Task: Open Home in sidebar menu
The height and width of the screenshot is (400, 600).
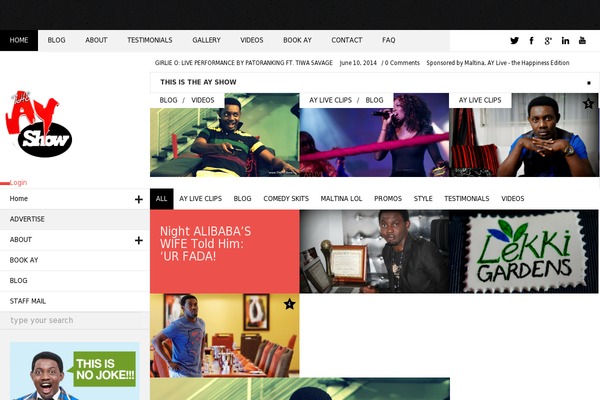Action: click(x=18, y=199)
